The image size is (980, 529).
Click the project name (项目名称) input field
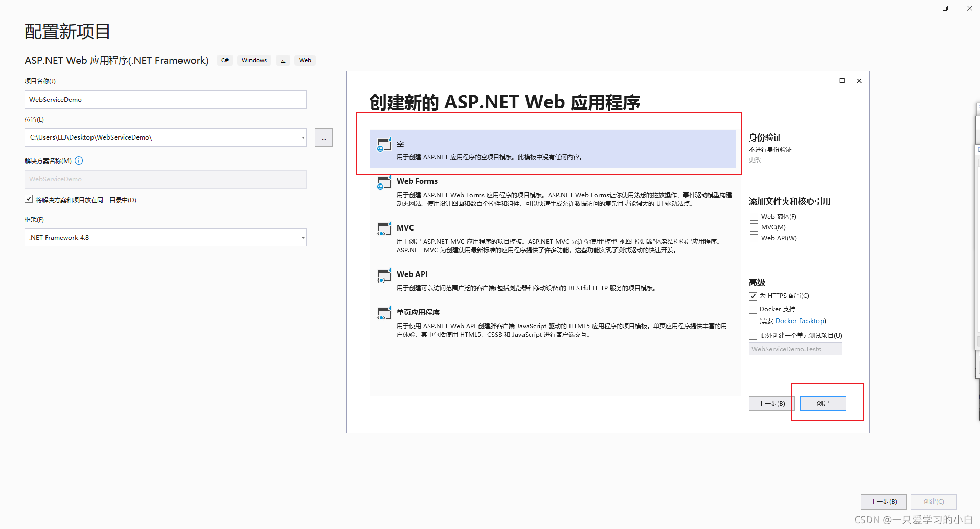[166, 100]
